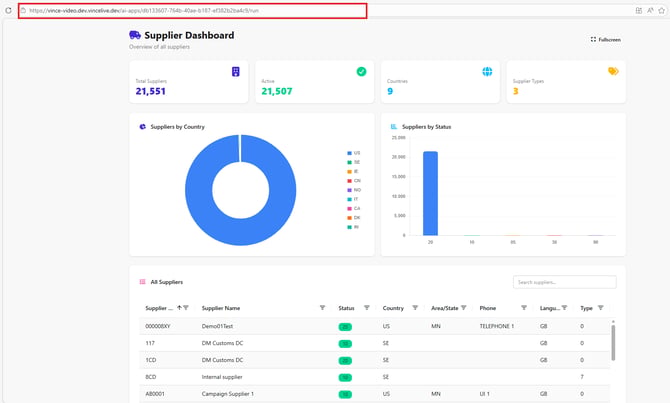Click the supplier table vertical scrollbar

613,342
